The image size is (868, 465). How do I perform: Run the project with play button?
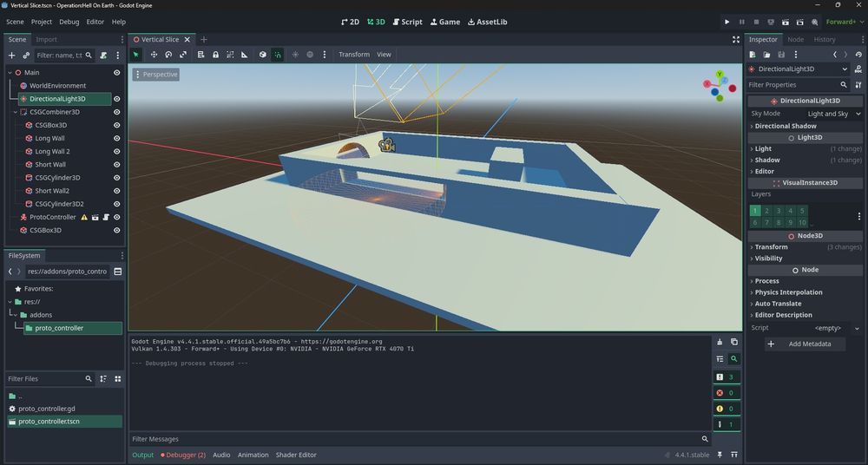[x=727, y=23]
